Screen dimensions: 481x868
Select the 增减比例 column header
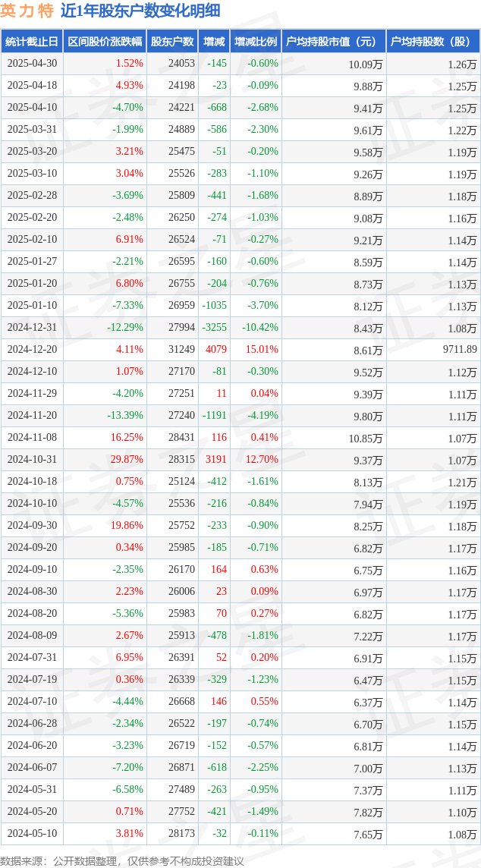(256, 42)
